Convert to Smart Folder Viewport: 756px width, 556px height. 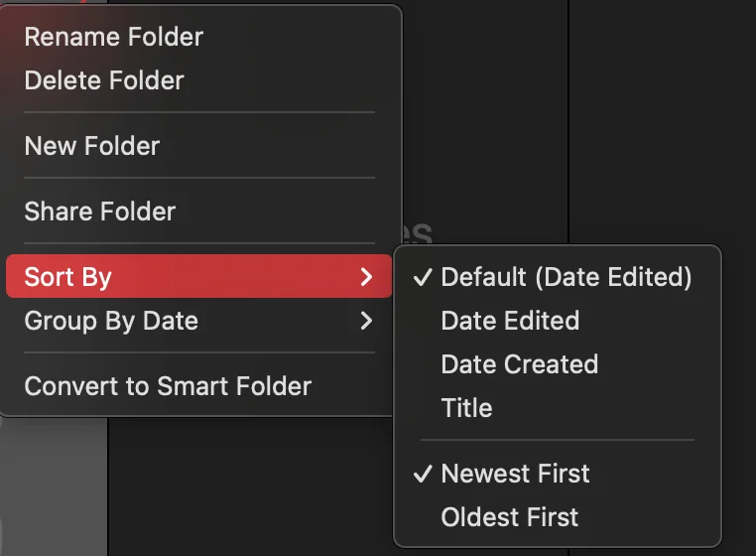coord(168,386)
